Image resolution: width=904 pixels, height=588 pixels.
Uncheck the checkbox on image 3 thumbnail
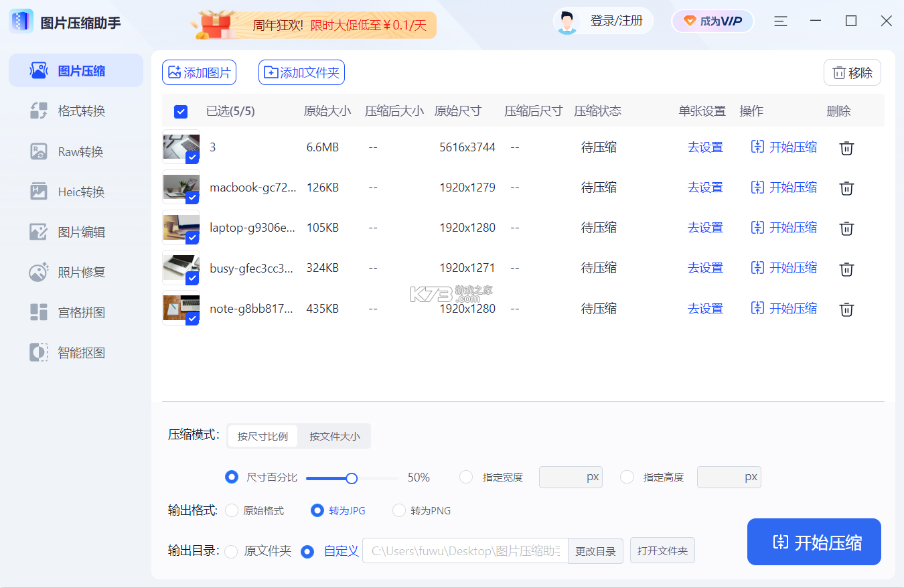[192, 157]
